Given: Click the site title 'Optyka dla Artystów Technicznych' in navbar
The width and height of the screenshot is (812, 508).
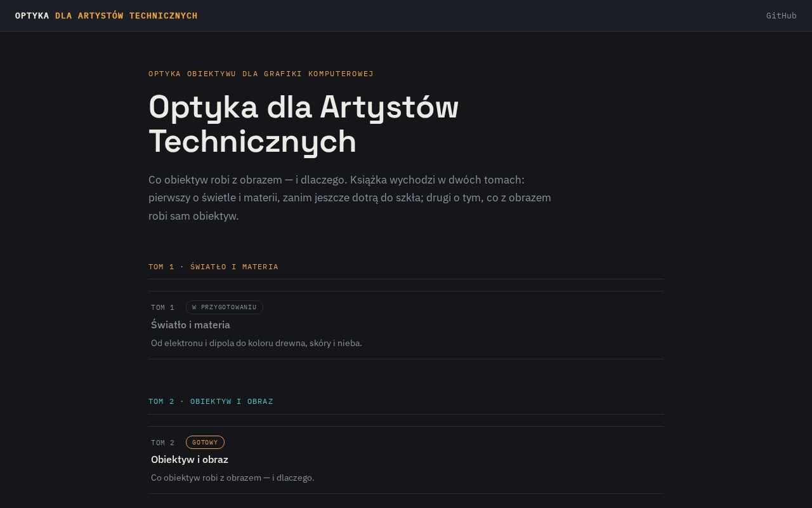Looking at the screenshot, I should click(x=107, y=16).
